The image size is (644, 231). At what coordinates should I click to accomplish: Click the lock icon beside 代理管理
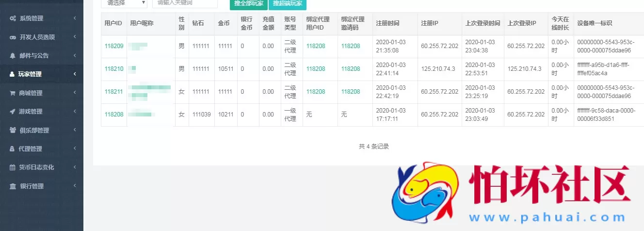pyautogui.click(x=13, y=149)
